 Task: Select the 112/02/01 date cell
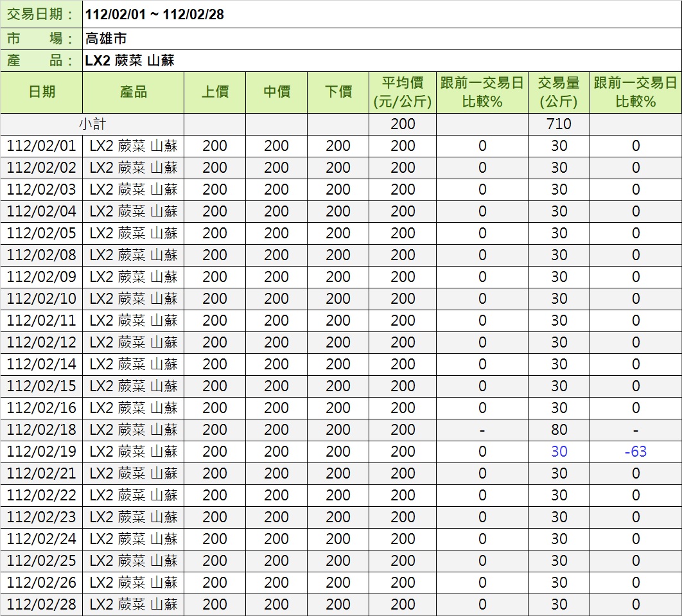(x=42, y=146)
